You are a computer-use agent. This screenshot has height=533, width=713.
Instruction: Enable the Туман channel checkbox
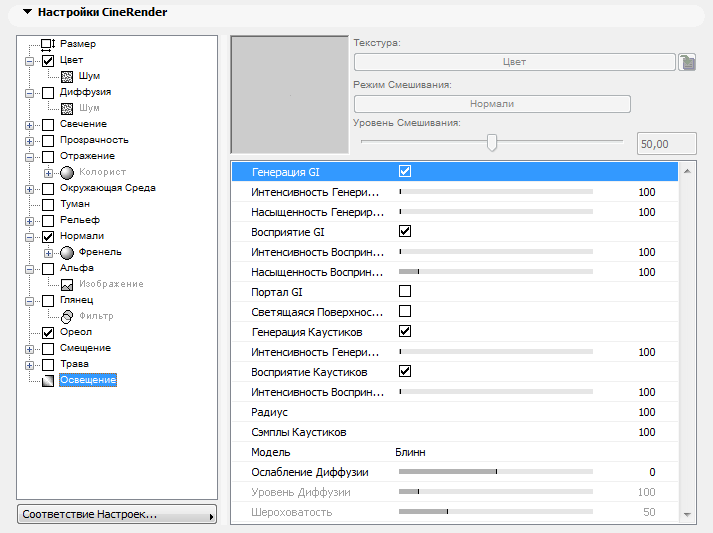point(48,205)
